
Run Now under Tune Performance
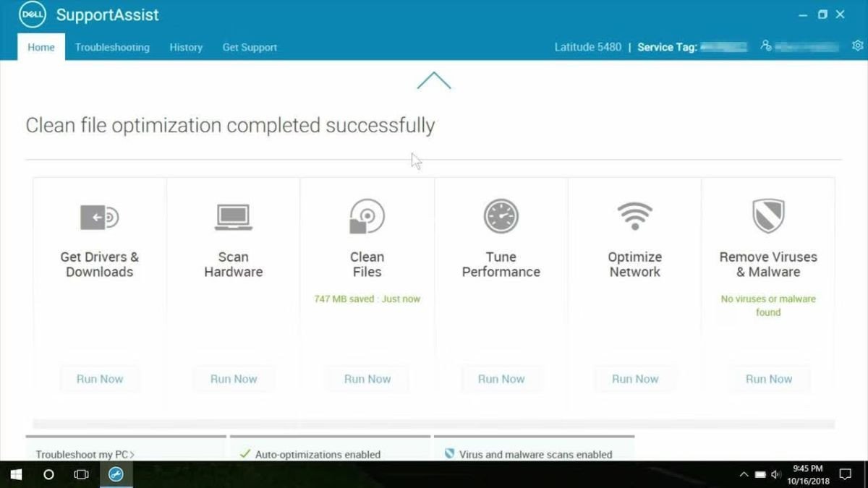click(x=501, y=379)
